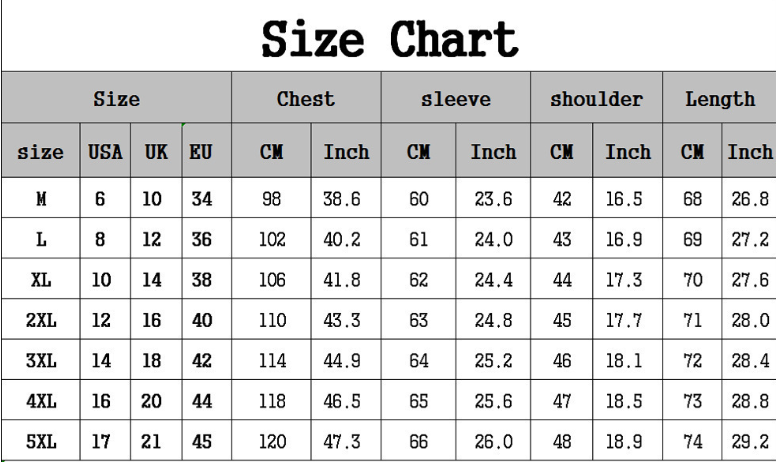Screen dimensions: 776x462
Task: Click the UK sub-header cell
Action: click(155, 153)
